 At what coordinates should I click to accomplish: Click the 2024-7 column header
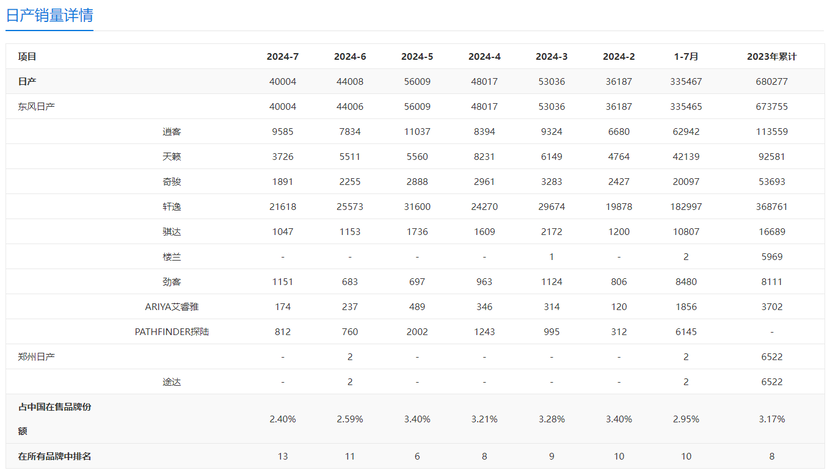[x=283, y=57]
